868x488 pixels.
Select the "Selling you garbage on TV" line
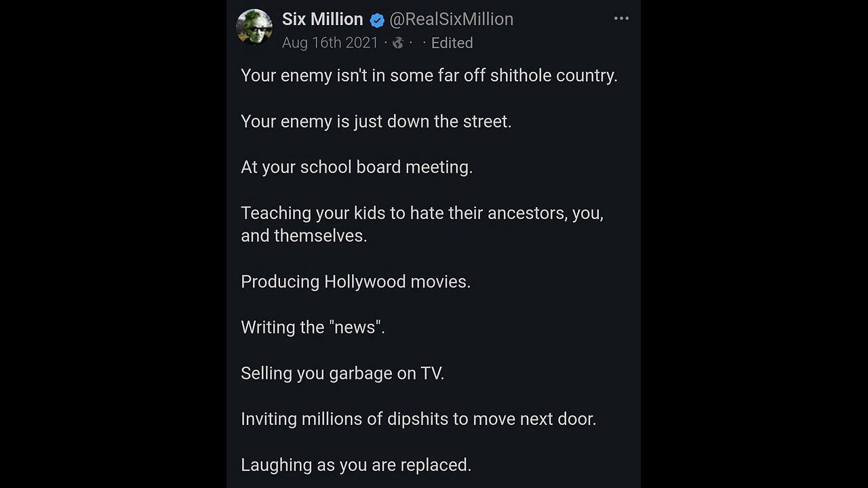click(342, 373)
